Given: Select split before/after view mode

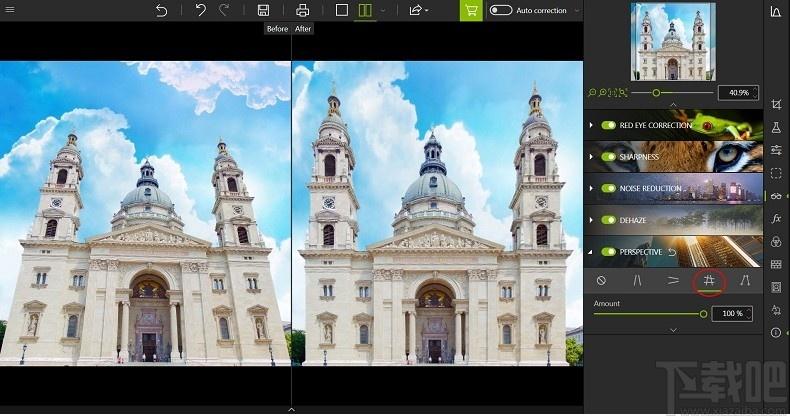Looking at the screenshot, I should click(x=365, y=10).
